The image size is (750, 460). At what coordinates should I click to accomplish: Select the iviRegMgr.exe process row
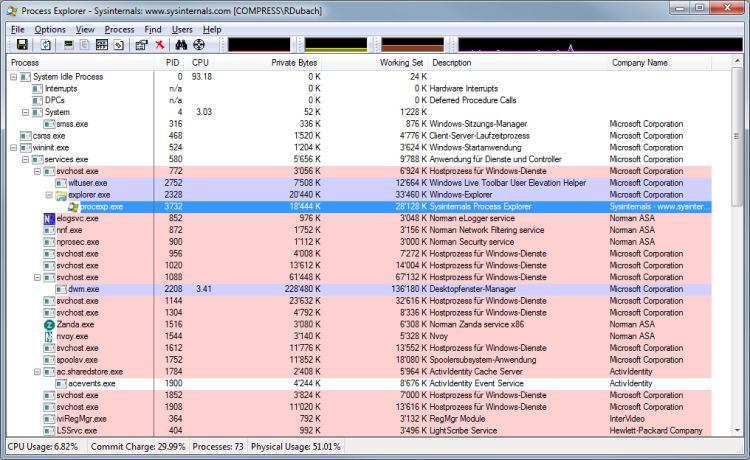click(x=359, y=419)
